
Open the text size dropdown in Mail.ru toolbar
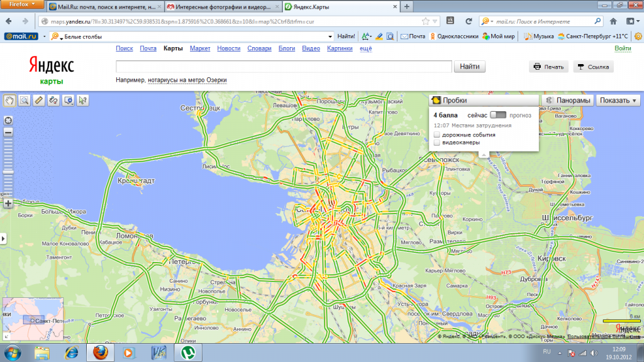point(367,36)
